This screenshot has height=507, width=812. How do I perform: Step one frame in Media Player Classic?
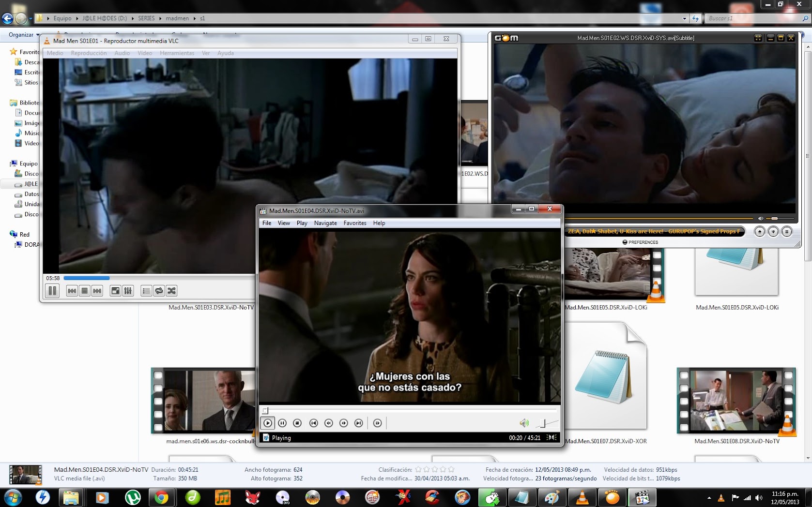coord(377,423)
